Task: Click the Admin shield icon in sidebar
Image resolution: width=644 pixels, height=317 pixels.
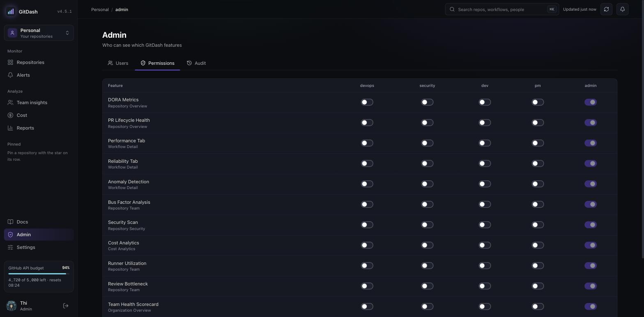Action: click(10, 235)
